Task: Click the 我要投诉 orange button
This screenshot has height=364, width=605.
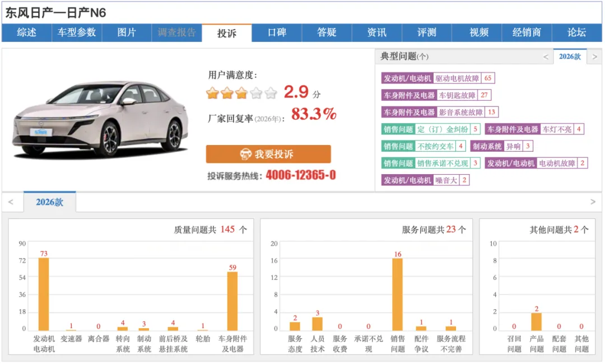Action: [268, 154]
